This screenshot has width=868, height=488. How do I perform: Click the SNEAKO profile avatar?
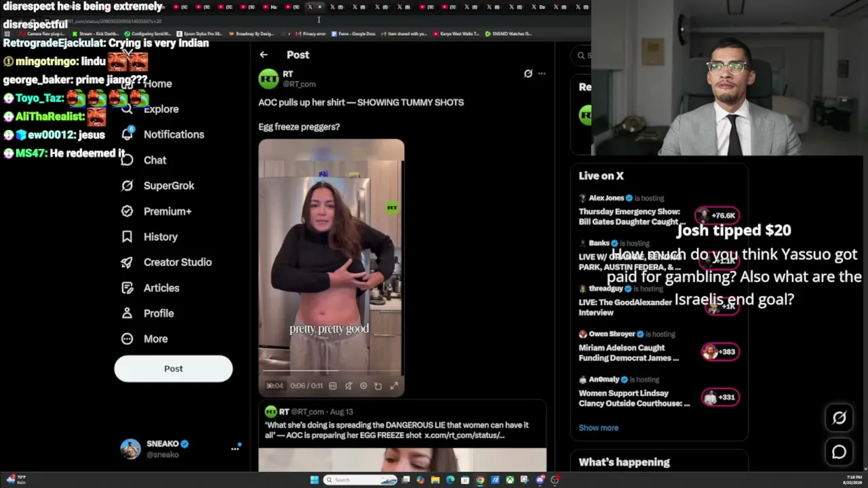pyautogui.click(x=130, y=449)
